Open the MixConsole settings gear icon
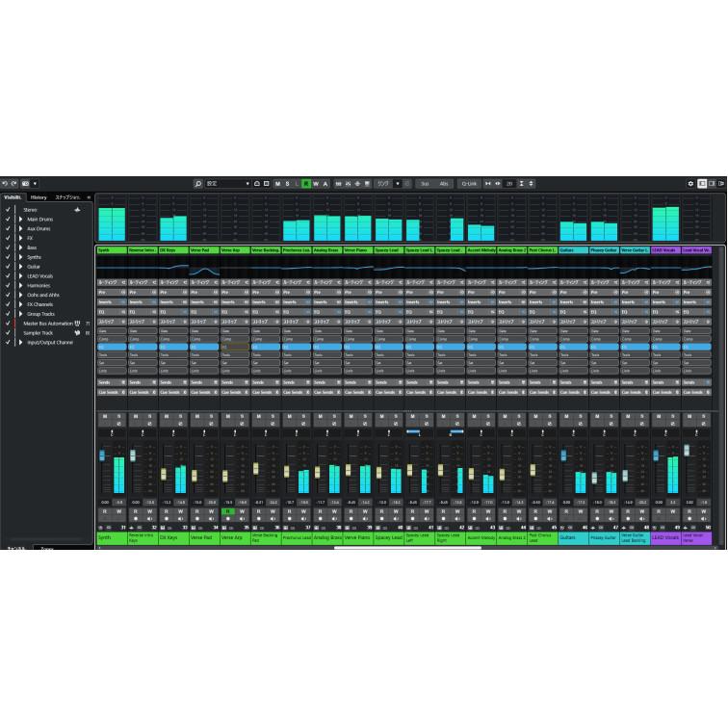 [690, 184]
